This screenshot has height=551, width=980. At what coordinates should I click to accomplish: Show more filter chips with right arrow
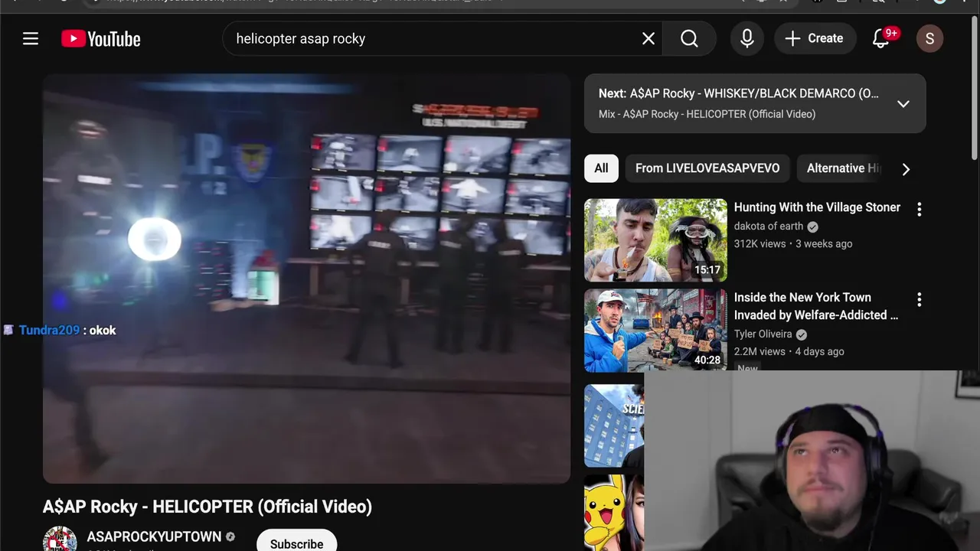click(906, 169)
